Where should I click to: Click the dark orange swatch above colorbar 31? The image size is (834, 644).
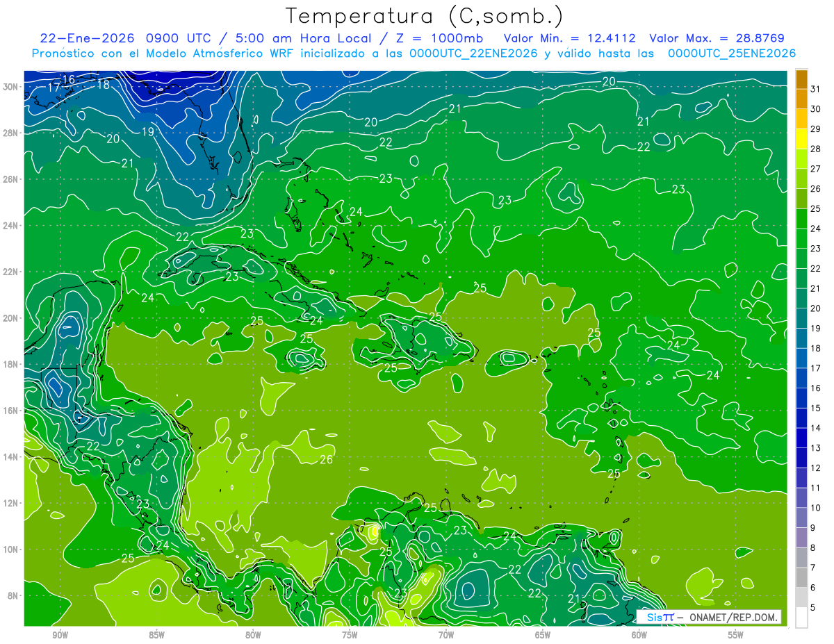[x=801, y=79]
